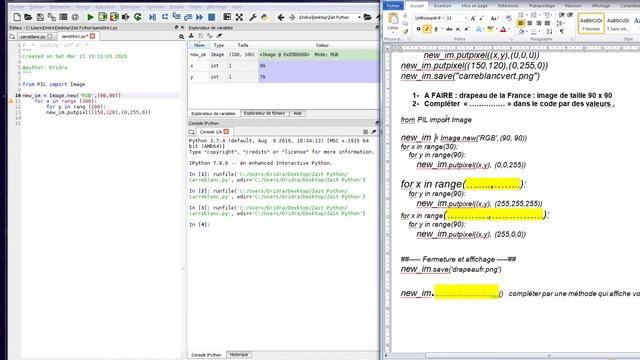Remove all variables with the eraser icon

click(219, 36)
